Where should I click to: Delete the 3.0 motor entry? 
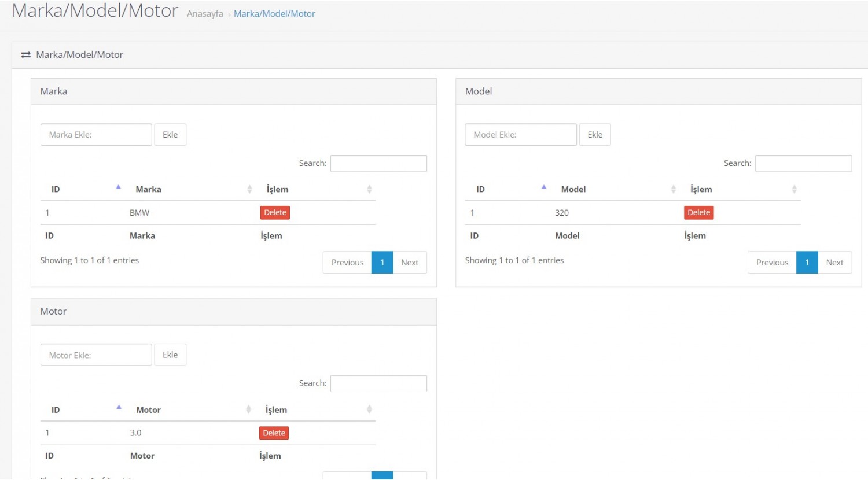pos(274,433)
